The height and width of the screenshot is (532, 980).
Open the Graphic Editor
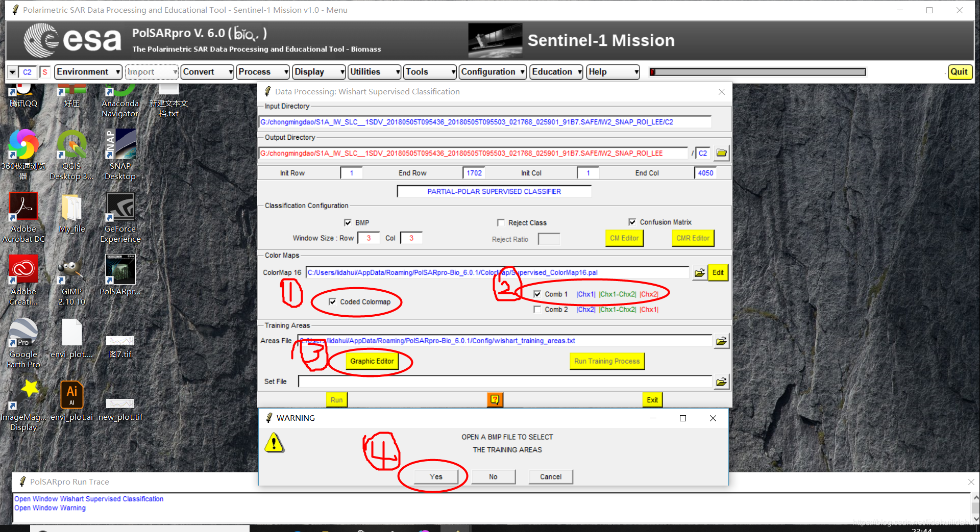click(x=372, y=361)
